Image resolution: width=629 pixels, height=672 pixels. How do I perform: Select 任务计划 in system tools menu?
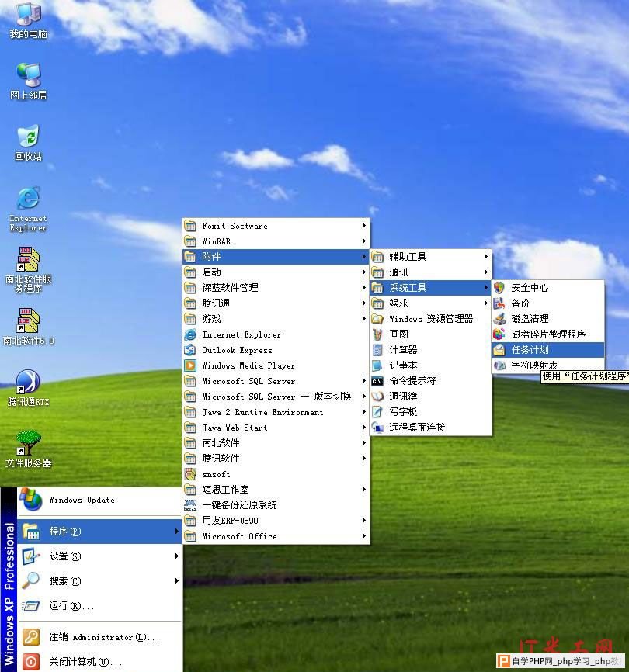530,350
